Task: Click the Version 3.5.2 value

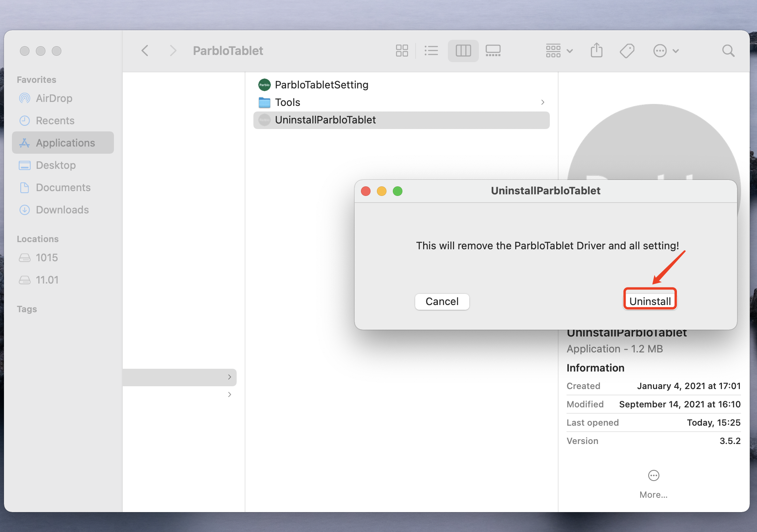Action: click(x=730, y=441)
